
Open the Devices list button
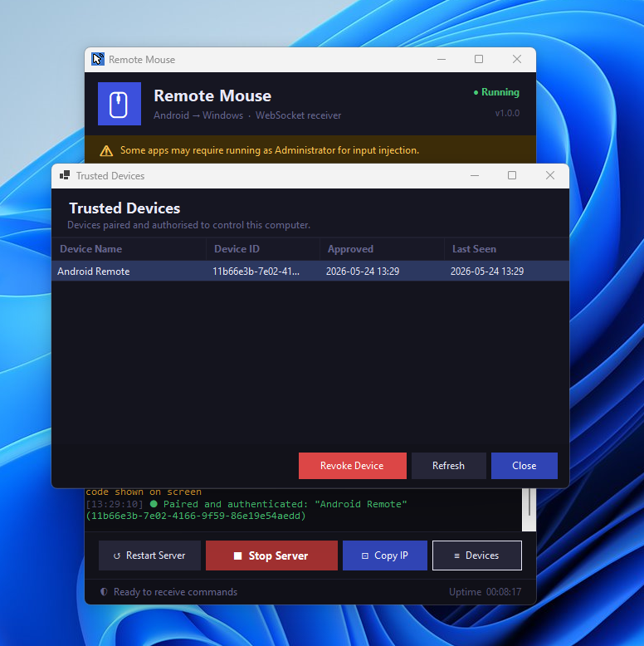[x=477, y=555]
